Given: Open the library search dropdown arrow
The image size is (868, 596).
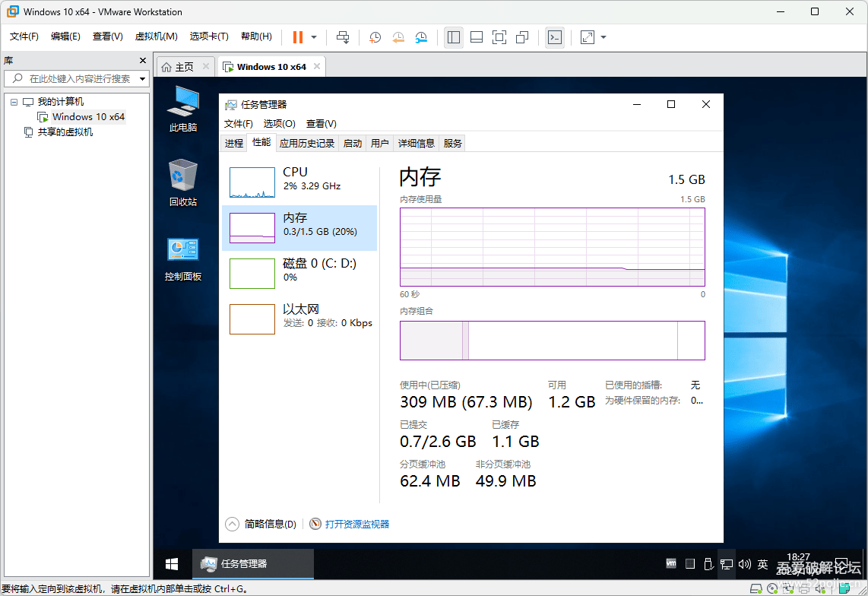Looking at the screenshot, I should 142,78.
